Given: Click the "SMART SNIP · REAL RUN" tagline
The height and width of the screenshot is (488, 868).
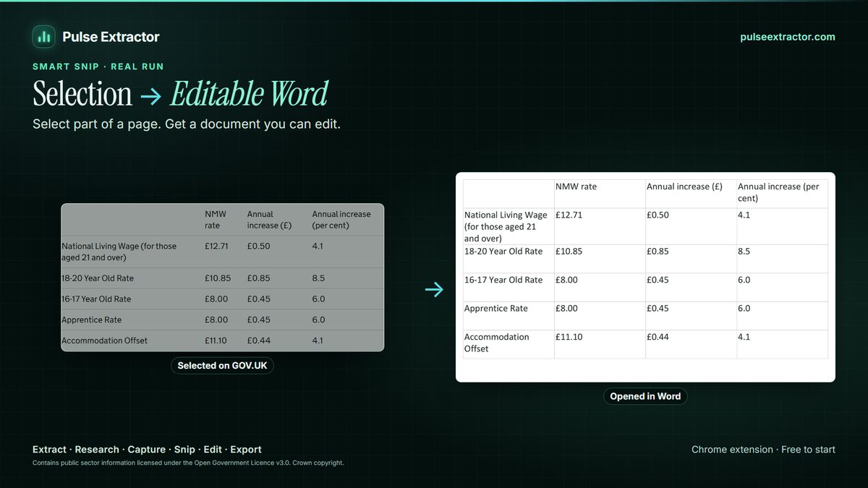Looking at the screenshot, I should [x=98, y=67].
